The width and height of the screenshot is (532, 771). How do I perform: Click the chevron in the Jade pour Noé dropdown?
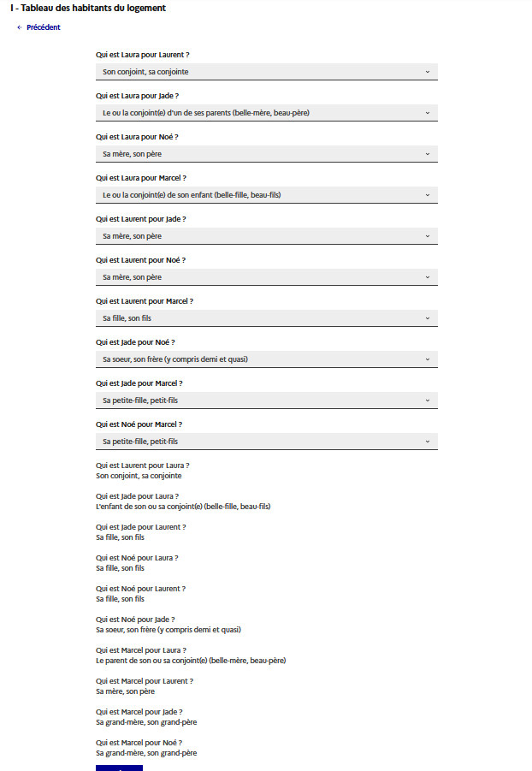tap(428, 359)
